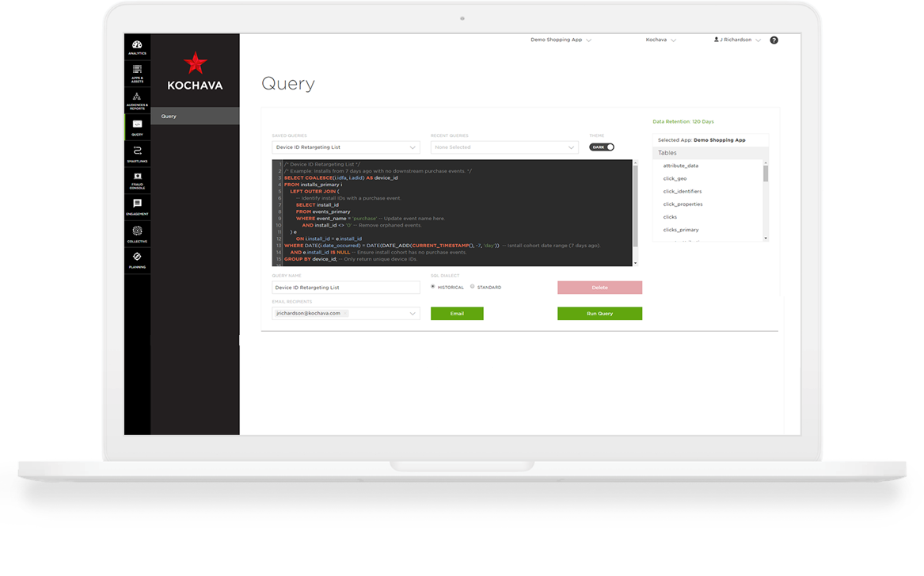This screenshot has height=576, width=924.
Task: Click inside the SQL code editor
Action: 452,213
